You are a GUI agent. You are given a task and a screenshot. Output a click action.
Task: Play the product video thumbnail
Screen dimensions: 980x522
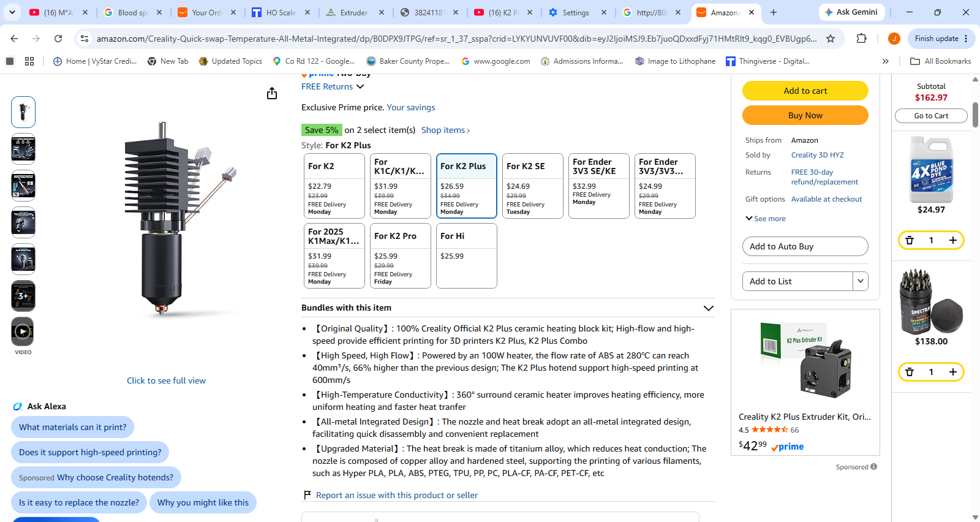[x=23, y=332]
